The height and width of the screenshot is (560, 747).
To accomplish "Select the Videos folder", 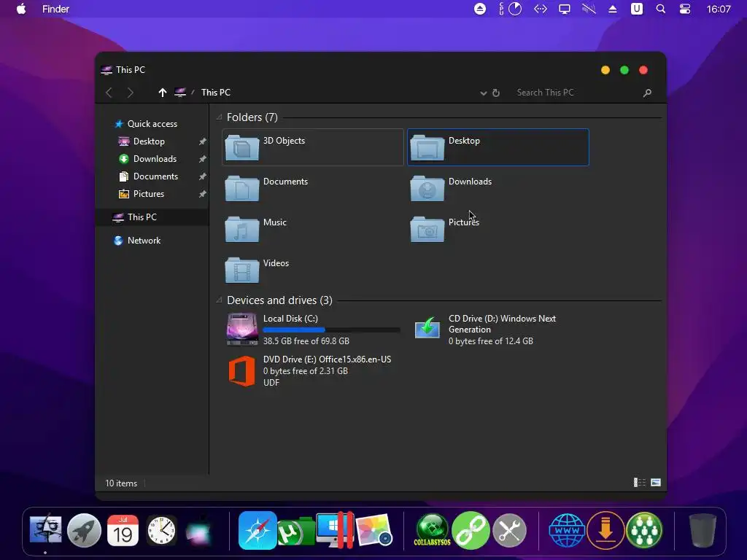I will point(312,270).
